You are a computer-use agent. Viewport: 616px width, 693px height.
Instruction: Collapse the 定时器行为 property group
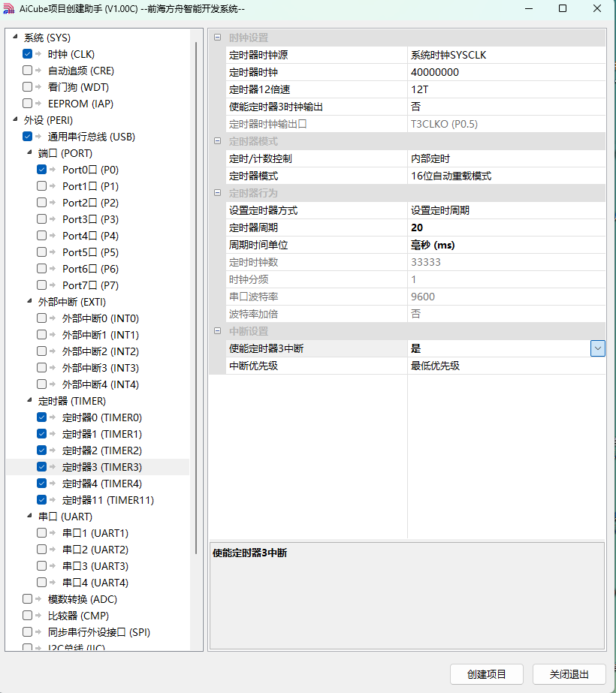(x=218, y=193)
